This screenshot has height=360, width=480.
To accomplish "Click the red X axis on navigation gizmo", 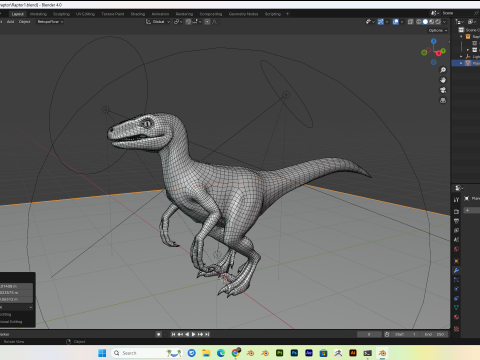I will tap(439, 53).
